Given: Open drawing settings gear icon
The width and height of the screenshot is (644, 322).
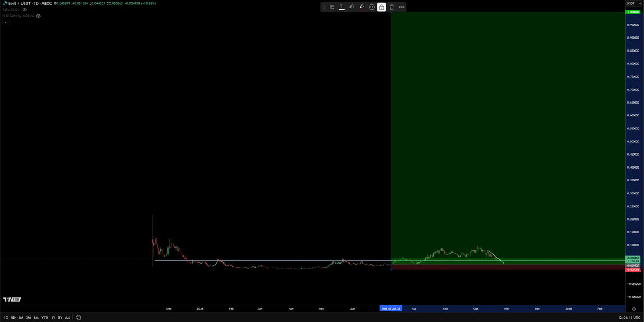Looking at the screenshot, I should pyautogui.click(x=371, y=7).
